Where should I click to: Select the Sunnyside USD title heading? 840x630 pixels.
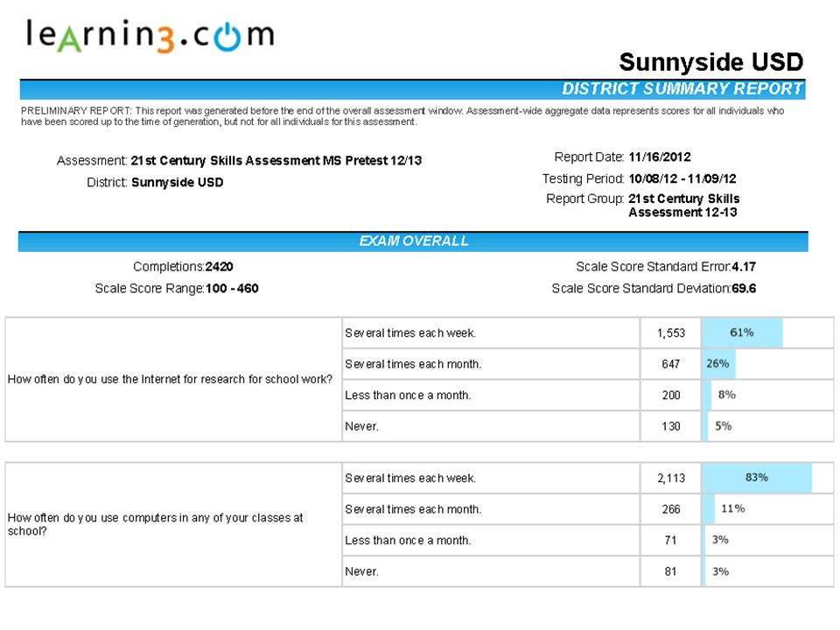point(710,62)
